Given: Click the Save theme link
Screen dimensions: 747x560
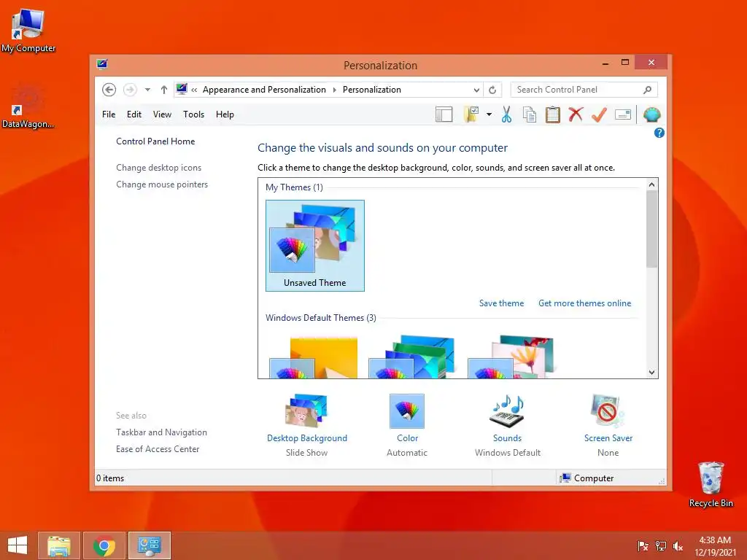Looking at the screenshot, I should point(501,303).
